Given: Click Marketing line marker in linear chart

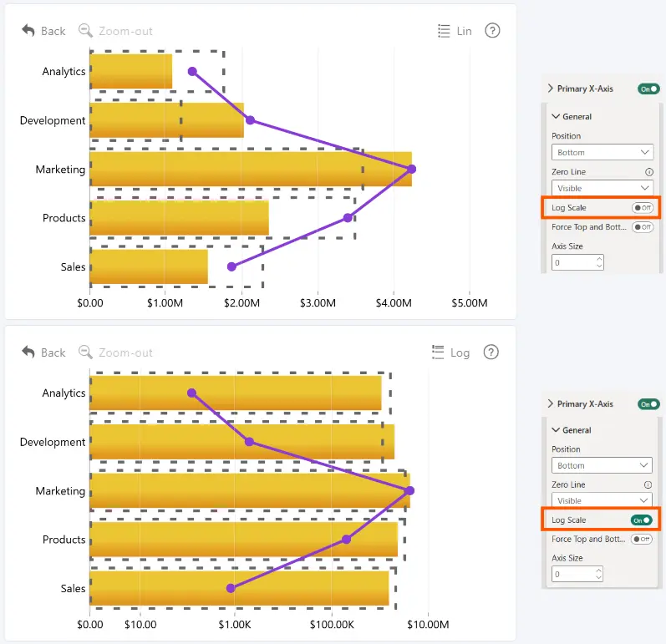Looking at the screenshot, I should 411,169.
